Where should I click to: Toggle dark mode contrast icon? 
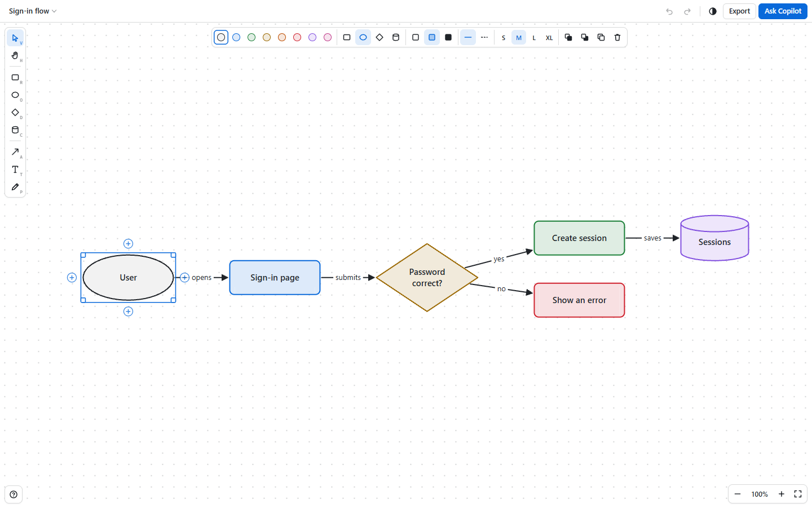[x=713, y=11]
